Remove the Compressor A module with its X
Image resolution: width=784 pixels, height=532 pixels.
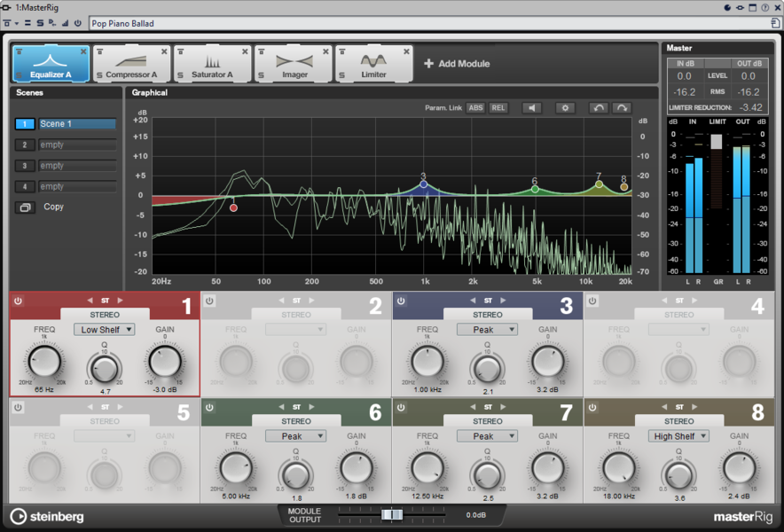[164, 51]
